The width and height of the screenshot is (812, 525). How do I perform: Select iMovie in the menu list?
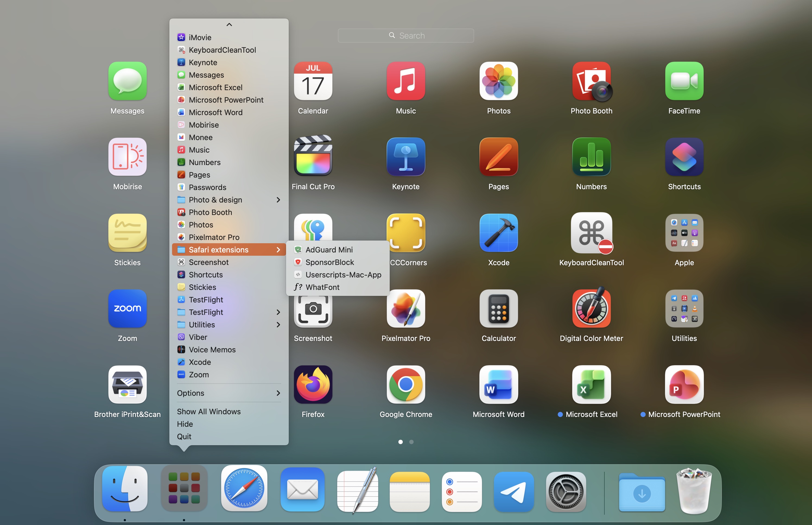coord(229,37)
